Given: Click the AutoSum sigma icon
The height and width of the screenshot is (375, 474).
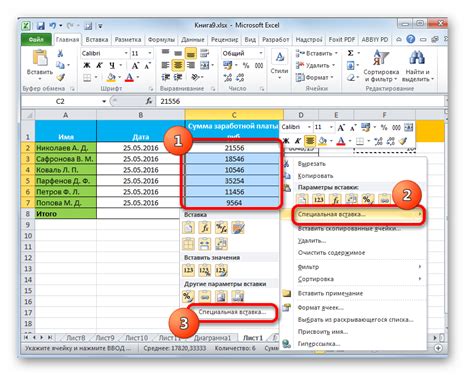Looking at the screenshot, I should [x=350, y=53].
